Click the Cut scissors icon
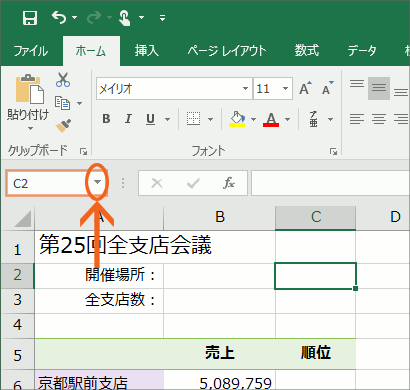 (63, 80)
